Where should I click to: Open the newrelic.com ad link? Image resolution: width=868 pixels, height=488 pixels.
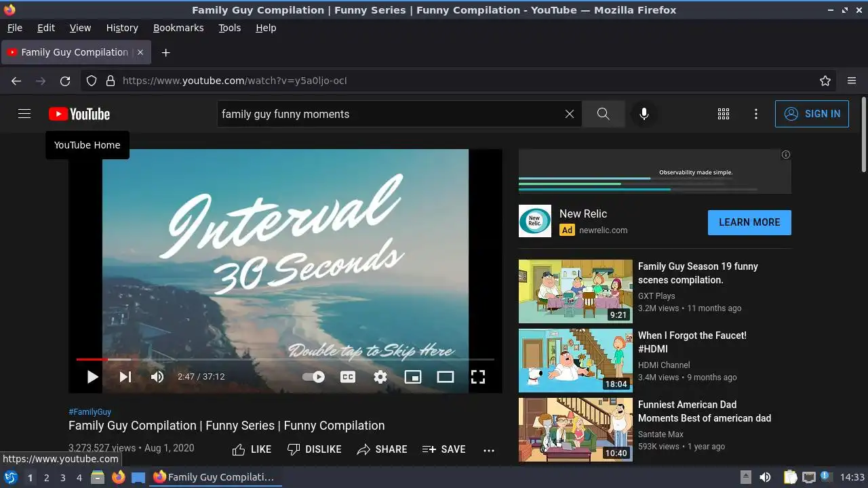coord(604,230)
